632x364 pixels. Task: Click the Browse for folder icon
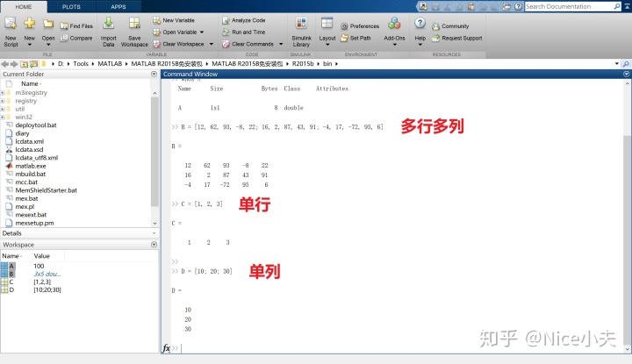[33, 64]
